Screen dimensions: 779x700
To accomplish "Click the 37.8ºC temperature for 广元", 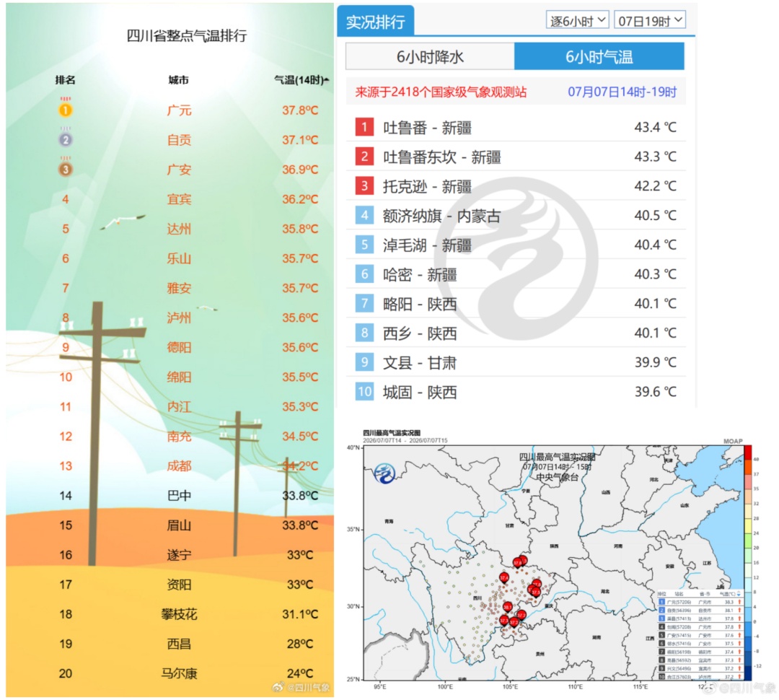I will 300,110.
